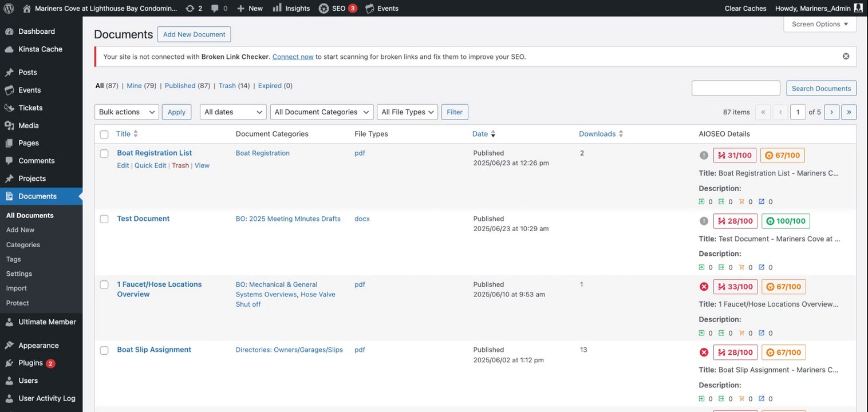
Task: Focus the document search input field
Action: (x=735, y=88)
